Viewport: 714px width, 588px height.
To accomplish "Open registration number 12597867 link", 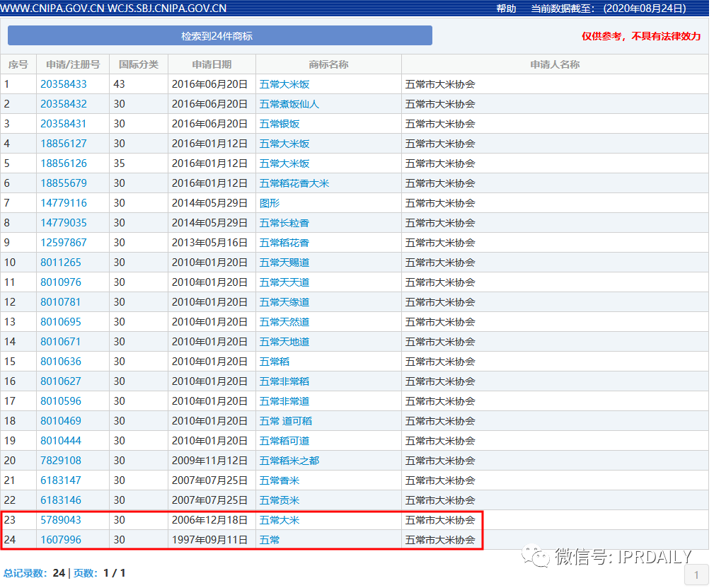I will (63, 243).
